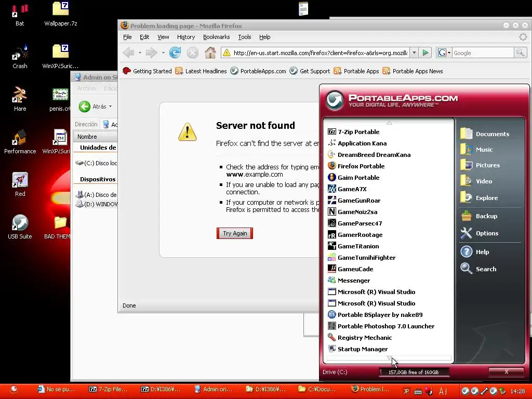Switch to the 7-Zip File taskbar button
The height and width of the screenshot is (399, 532).
pos(108,389)
